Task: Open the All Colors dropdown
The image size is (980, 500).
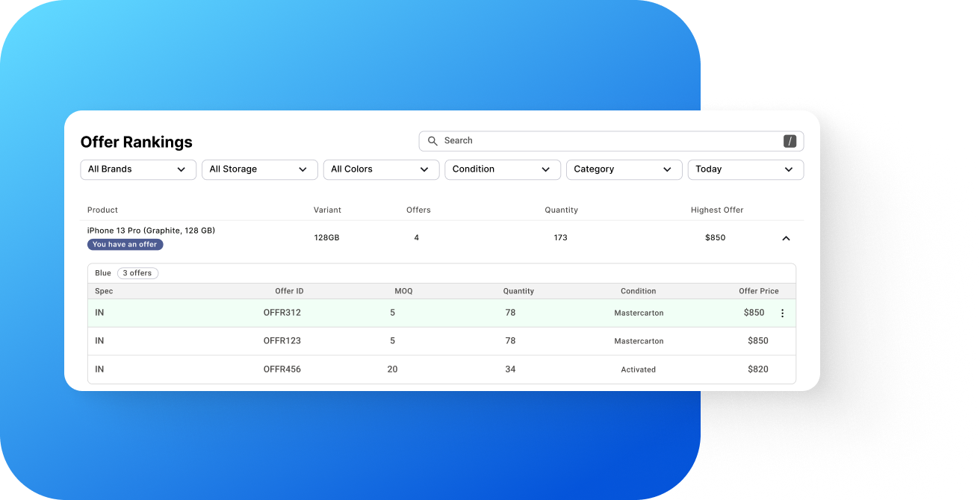Action: (381, 169)
